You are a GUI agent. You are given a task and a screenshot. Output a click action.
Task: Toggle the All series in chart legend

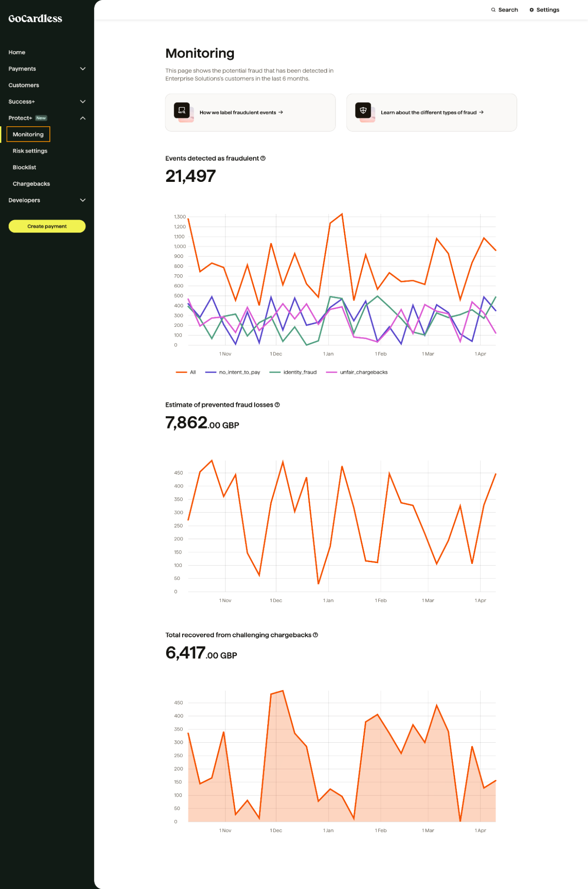pos(186,372)
